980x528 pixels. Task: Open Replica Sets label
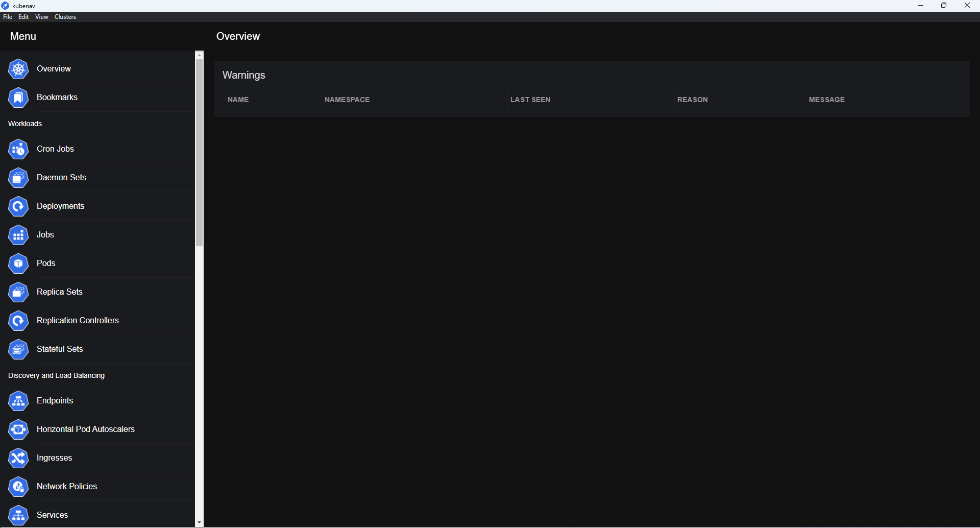tap(59, 292)
